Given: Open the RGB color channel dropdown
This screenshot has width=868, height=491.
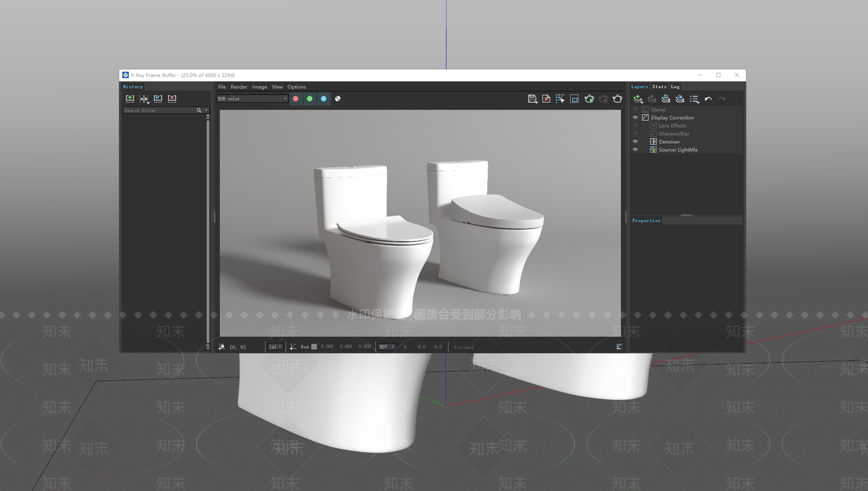Looking at the screenshot, I should coord(252,99).
